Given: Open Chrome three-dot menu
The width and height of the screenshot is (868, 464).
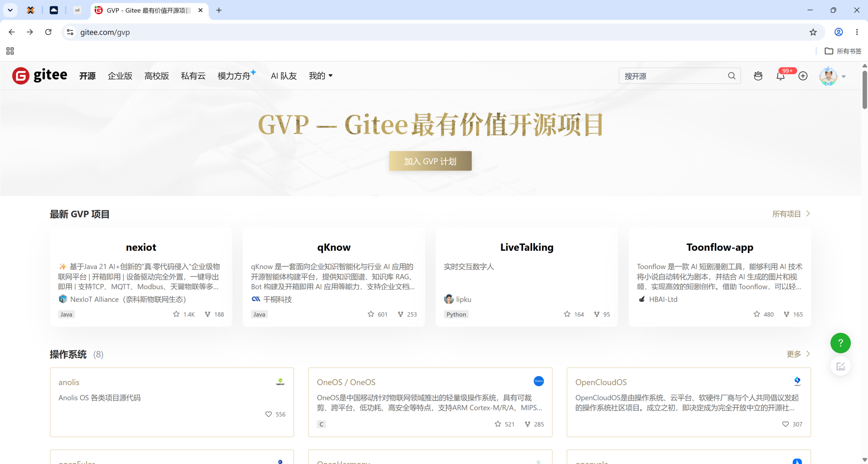Looking at the screenshot, I should [x=857, y=32].
